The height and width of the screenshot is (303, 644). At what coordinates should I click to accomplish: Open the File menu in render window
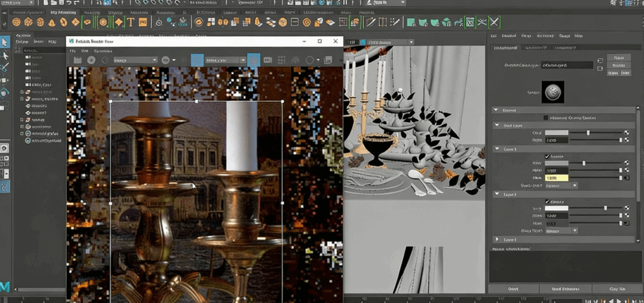pyautogui.click(x=72, y=51)
